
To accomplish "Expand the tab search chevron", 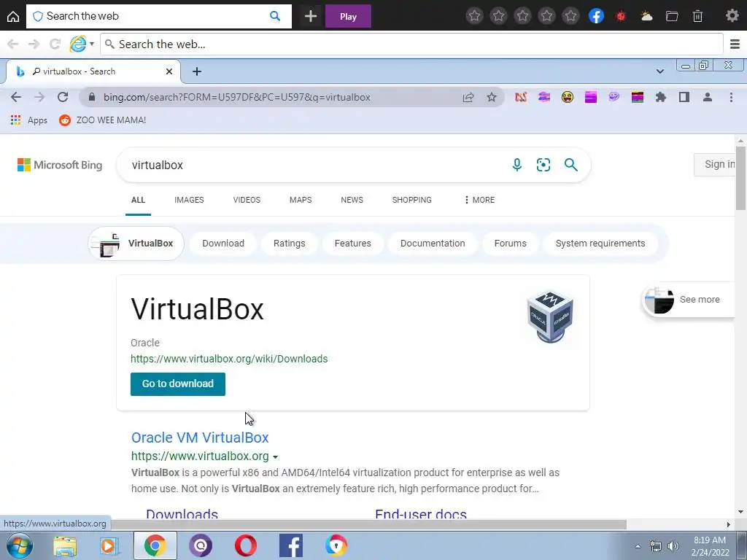I will (x=659, y=71).
